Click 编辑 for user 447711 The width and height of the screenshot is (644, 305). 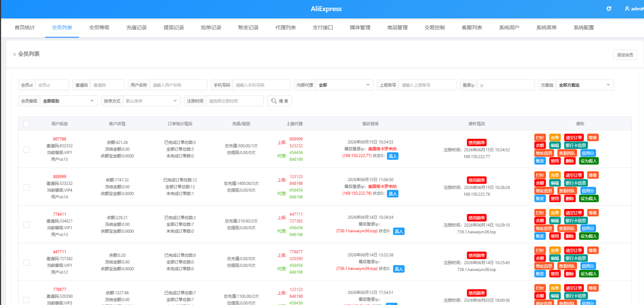[x=554, y=258]
